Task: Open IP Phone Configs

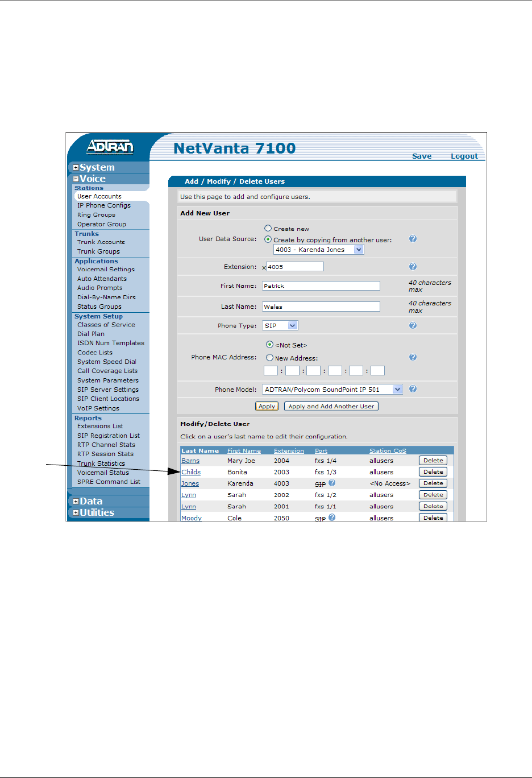Action: point(104,205)
